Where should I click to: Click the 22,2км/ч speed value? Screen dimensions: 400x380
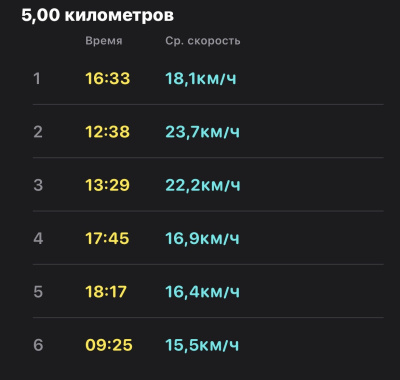click(203, 185)
